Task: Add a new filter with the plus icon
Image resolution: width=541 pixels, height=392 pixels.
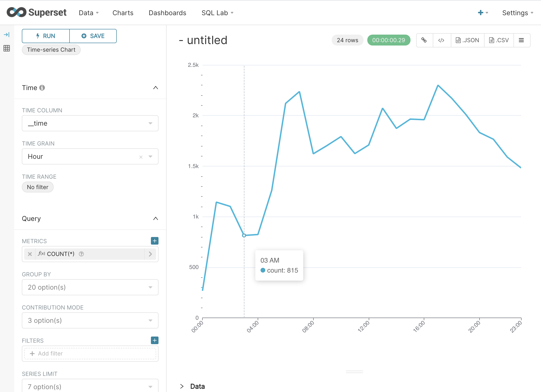Action: (x=154, y=340)
